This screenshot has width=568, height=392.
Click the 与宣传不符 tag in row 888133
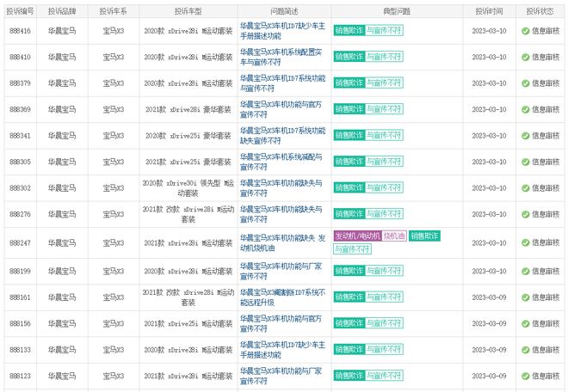(384, 349)
